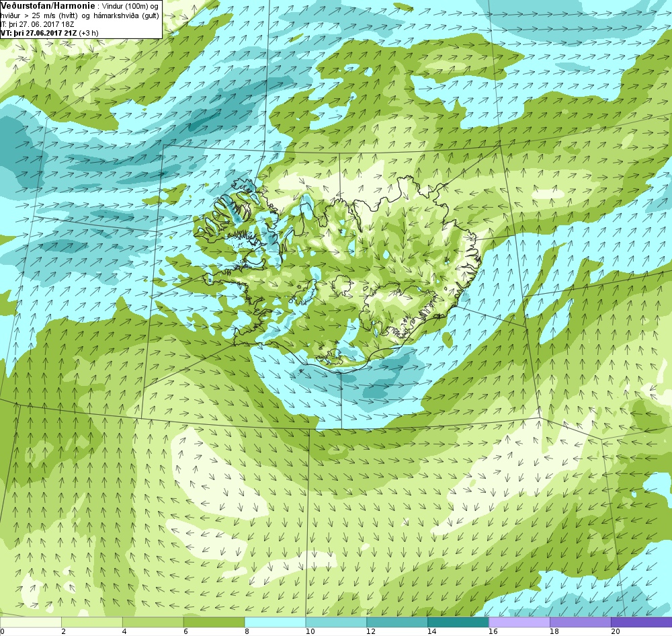Click the turquoise 10–12 m/s legend swatch
The width and height of the screenshot is (672, 636).
pos(336,622)
